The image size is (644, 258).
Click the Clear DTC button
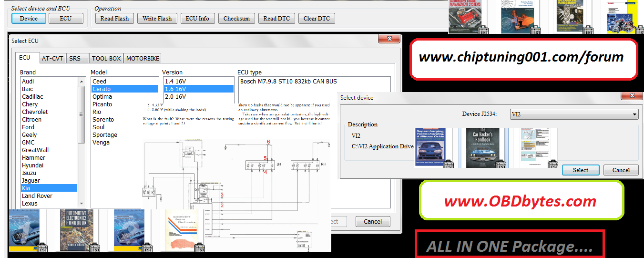[x=317, y=19]
